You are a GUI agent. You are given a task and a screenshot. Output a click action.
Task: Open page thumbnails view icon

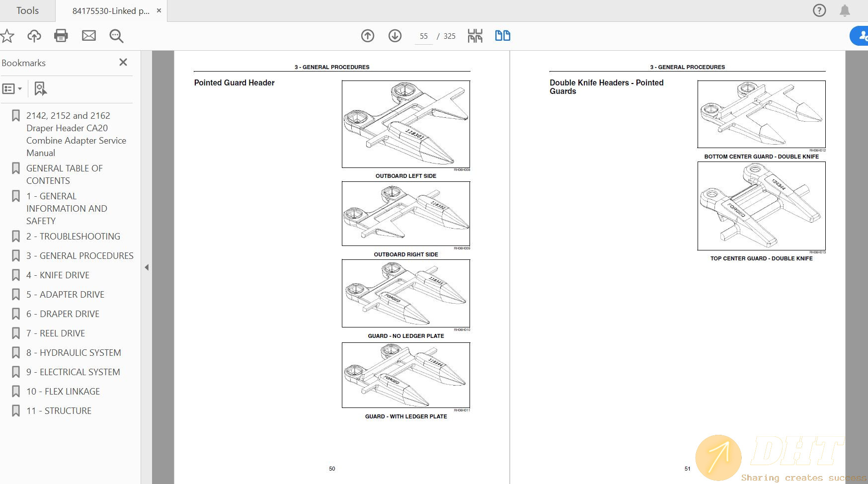[474, 36]
